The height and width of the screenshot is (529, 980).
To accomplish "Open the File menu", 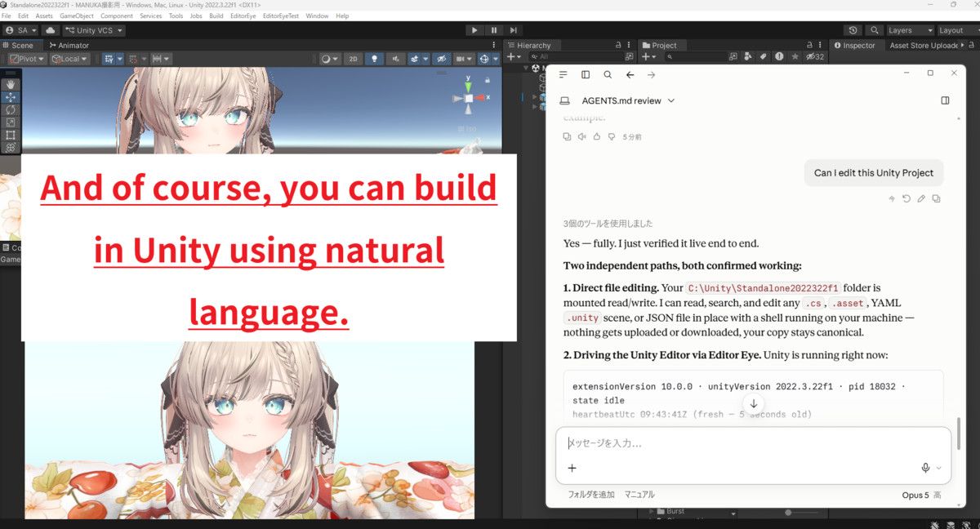I will pyautogui.click(x=7, y=16).
